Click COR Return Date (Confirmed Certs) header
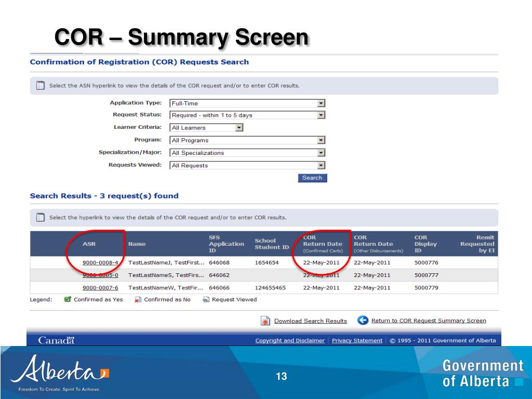532x399 pixels. coord(323,244)
